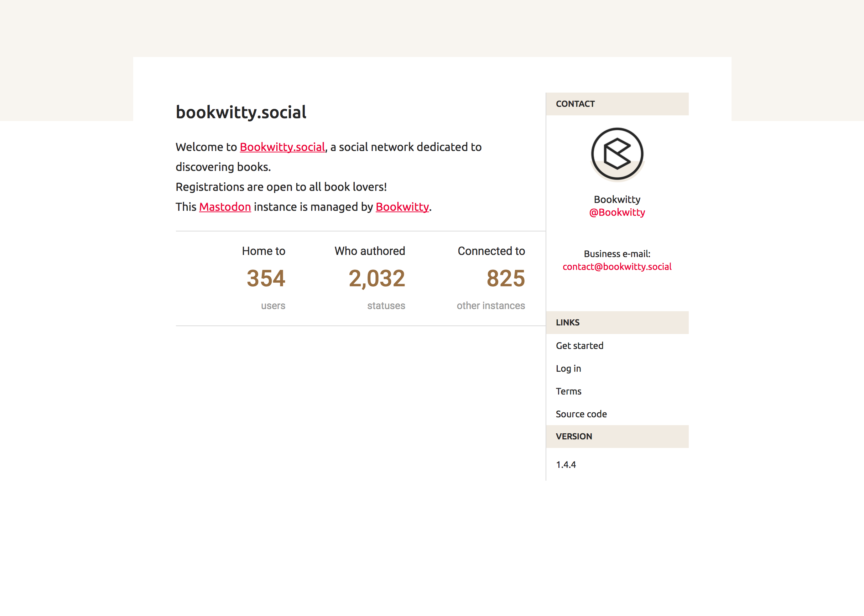Screen dimensions: 864x616
Task: Open the Bookwitty.social link in the welcome text
Action: (x=282, y=147)
